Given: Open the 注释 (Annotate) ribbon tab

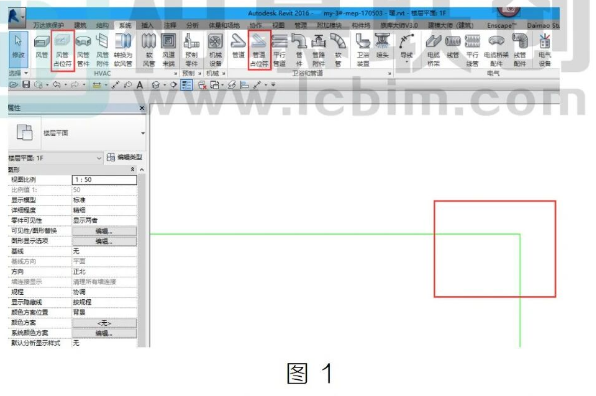Looking at the screenshot, I should click(170, 25).
